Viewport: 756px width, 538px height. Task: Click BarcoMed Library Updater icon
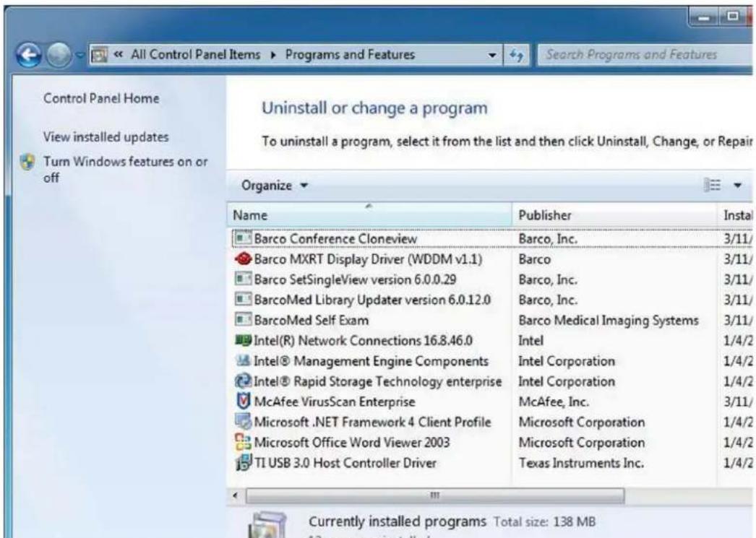pos(243,299)
